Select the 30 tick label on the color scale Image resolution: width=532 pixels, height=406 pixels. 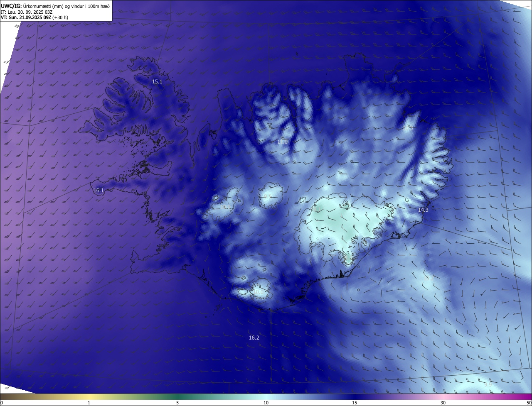point(443,403)
